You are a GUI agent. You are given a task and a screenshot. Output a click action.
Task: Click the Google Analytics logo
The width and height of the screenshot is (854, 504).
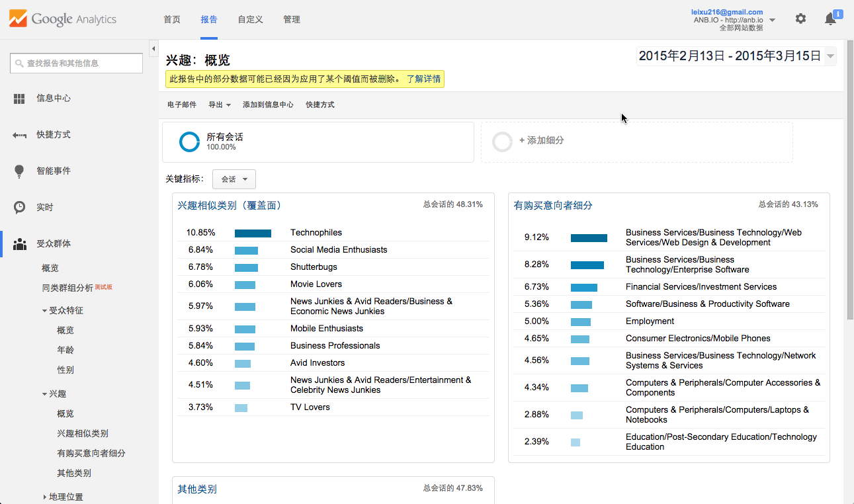[x=63, y=19]
